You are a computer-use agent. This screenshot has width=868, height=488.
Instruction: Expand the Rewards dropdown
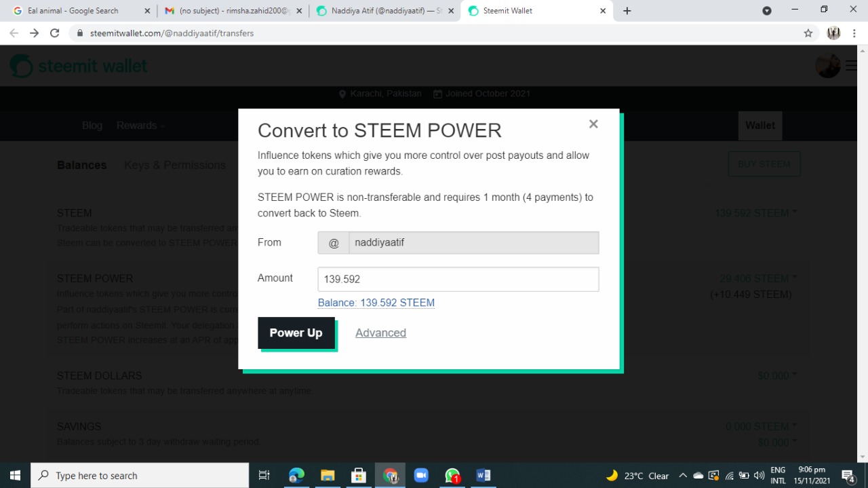click(140, 126)
